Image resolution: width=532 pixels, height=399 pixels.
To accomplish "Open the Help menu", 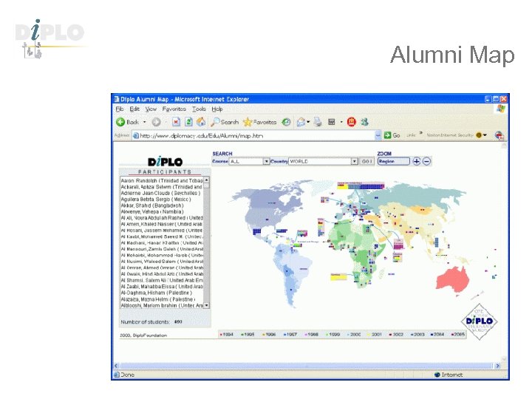I will click(x=217, y=109).
